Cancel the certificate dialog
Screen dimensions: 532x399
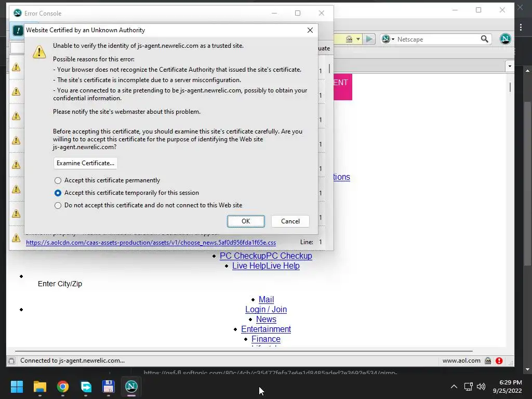click(x=290, y=221)
